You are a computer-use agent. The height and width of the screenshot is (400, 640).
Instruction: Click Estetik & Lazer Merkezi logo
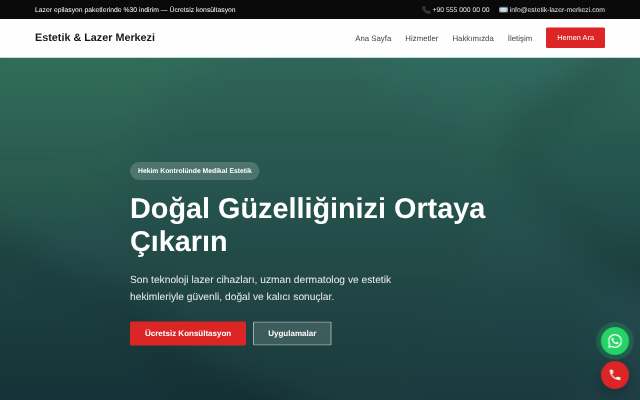coord(95,38)
